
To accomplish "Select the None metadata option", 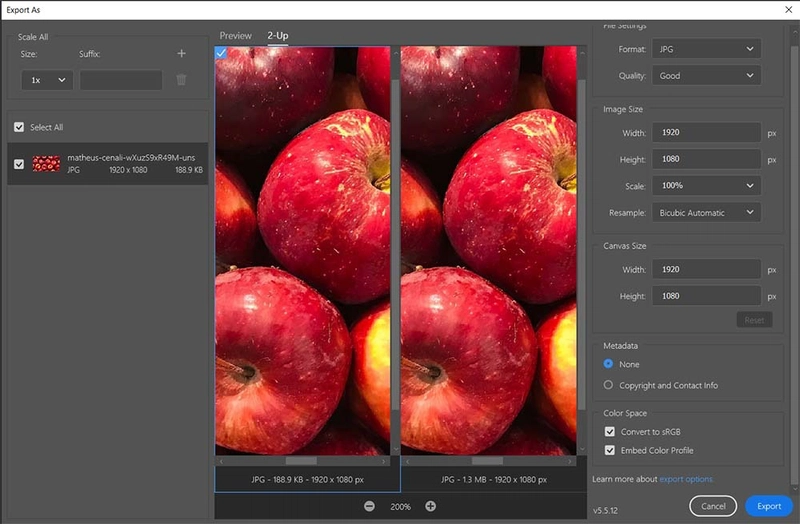I will [608, 364].
